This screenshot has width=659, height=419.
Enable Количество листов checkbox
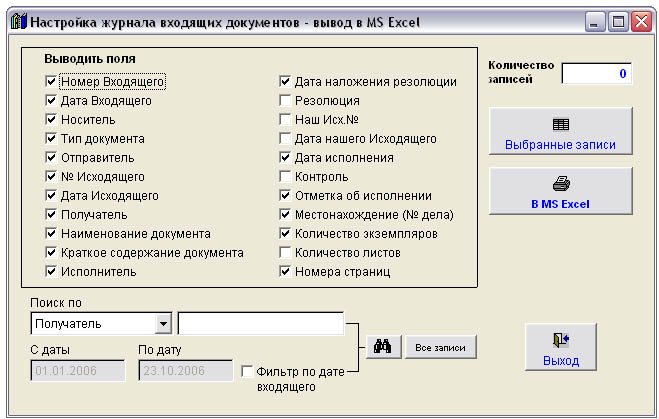[285, 252]
